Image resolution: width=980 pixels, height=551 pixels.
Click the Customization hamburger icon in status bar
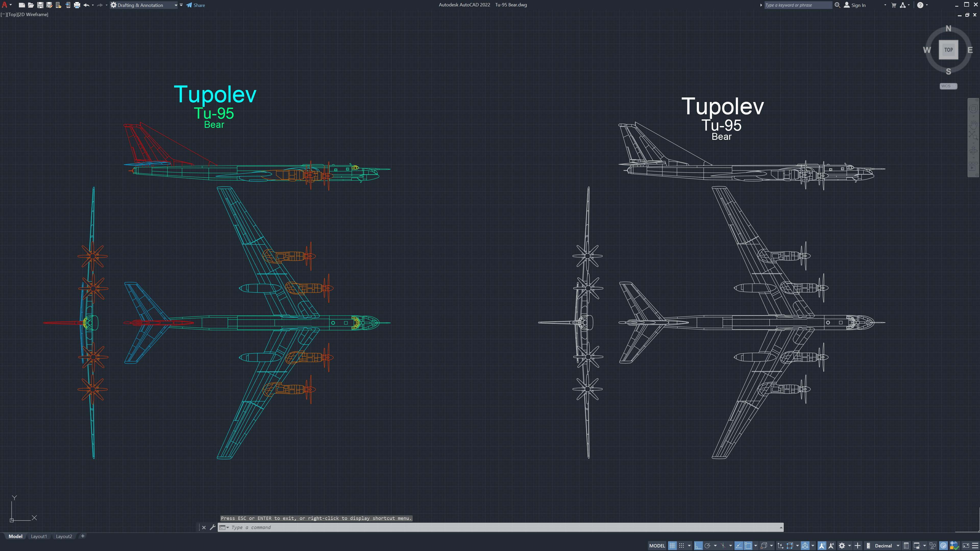coord(975,546)
